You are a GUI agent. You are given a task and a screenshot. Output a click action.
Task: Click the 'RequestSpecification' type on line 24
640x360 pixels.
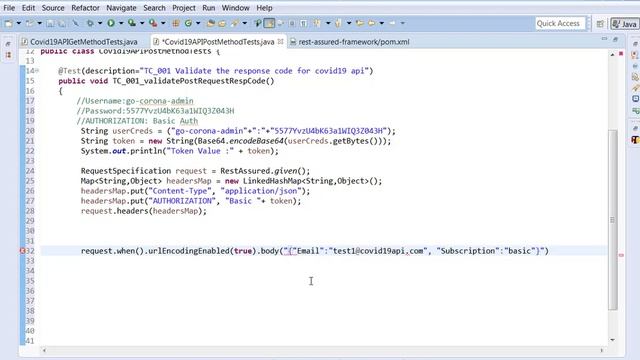[126, 171]
